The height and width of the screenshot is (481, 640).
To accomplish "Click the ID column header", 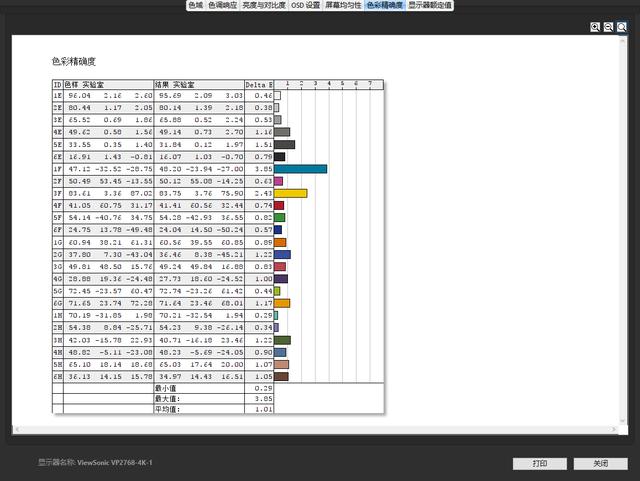I will 58,85.
